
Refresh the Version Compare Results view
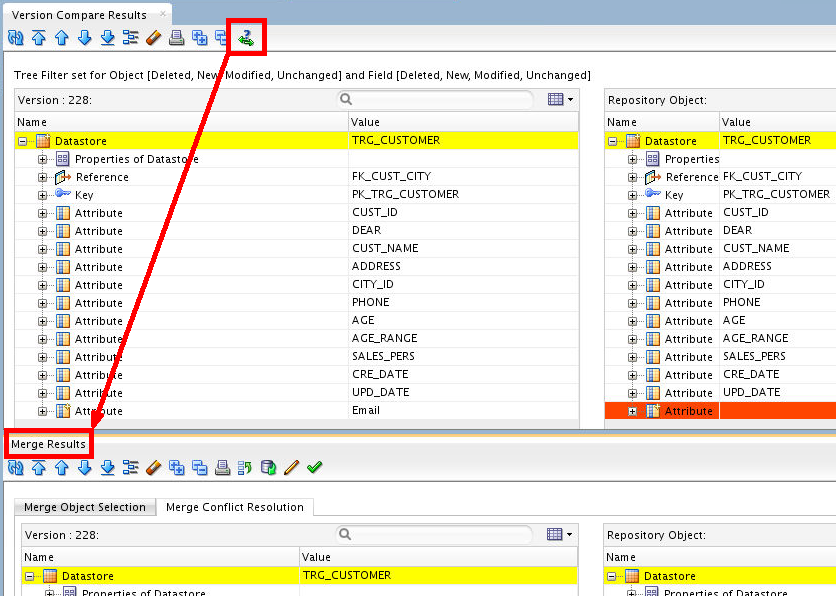[x=15, y=38]
